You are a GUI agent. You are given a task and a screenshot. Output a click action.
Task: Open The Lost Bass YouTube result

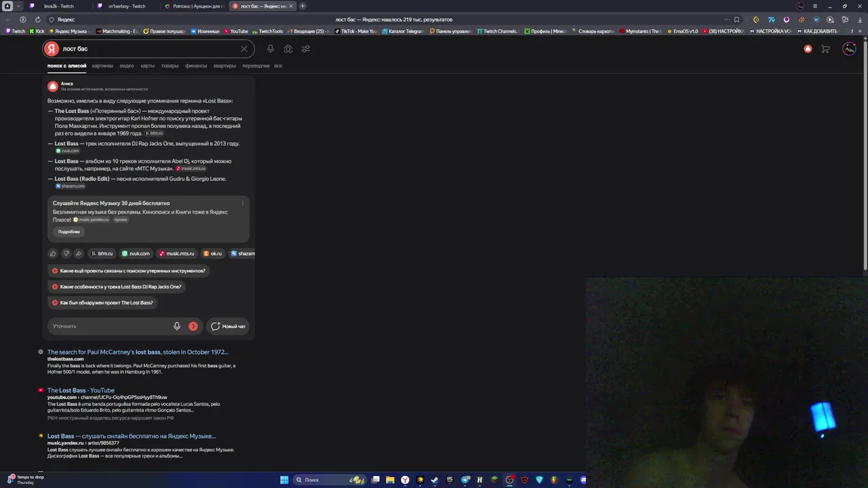(81, 390)
